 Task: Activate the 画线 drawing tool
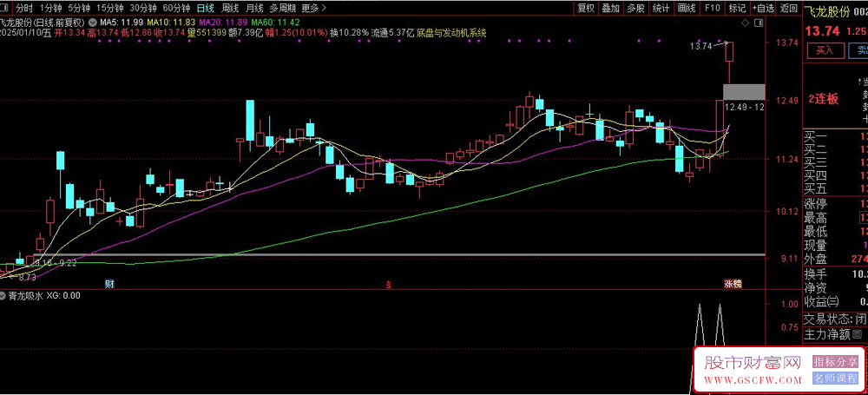point(687,8)
